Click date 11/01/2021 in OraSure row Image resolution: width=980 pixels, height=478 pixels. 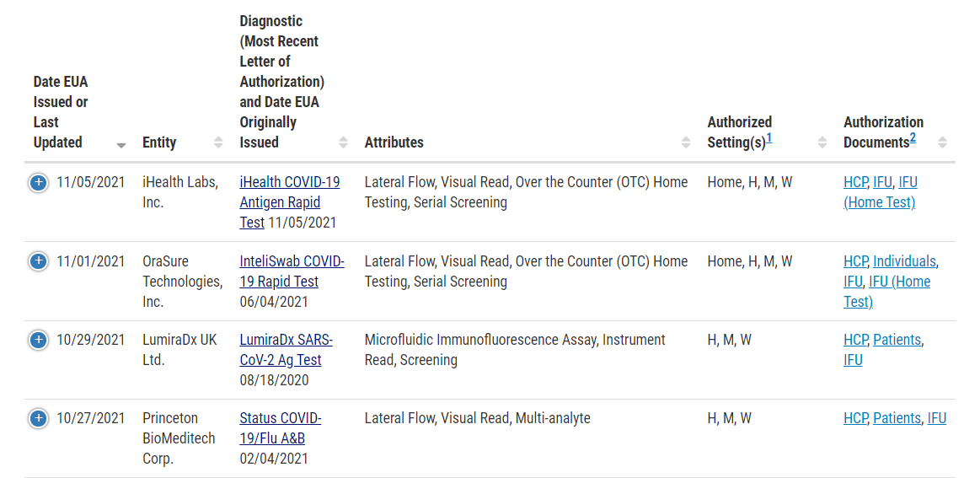point(91,260)
